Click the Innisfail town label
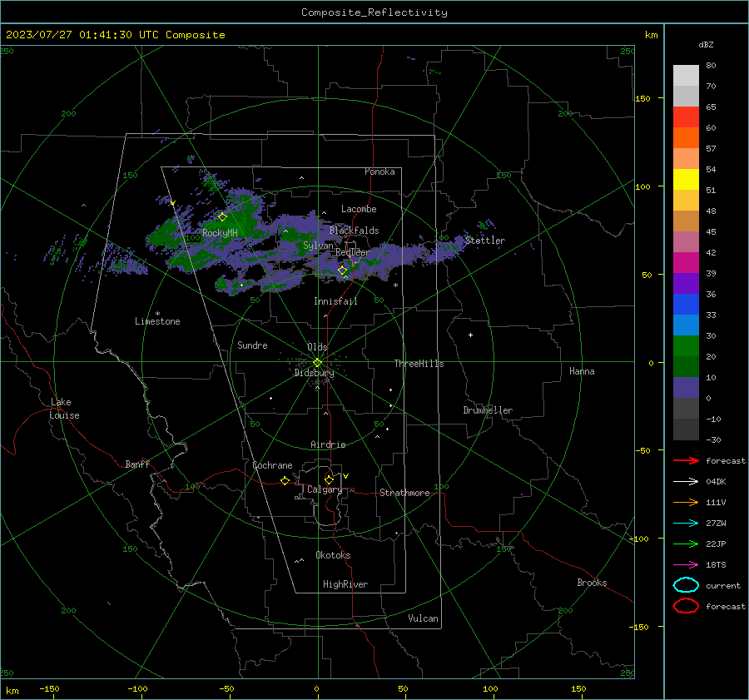 [335, 301]
